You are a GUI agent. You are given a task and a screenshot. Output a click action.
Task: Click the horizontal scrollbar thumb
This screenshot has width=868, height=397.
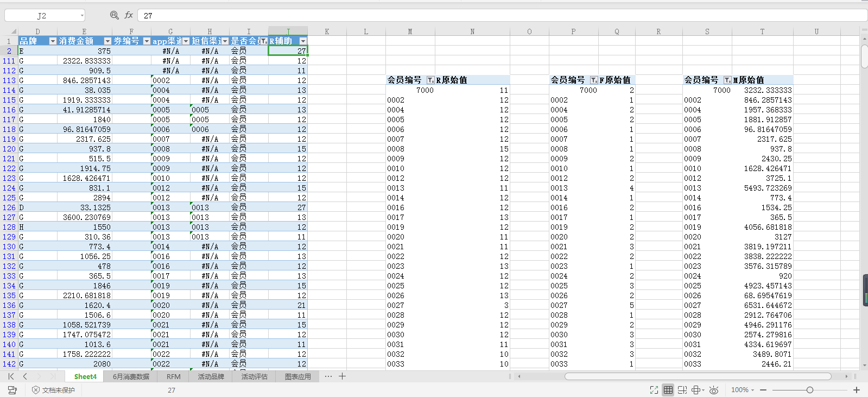[698, 376]
